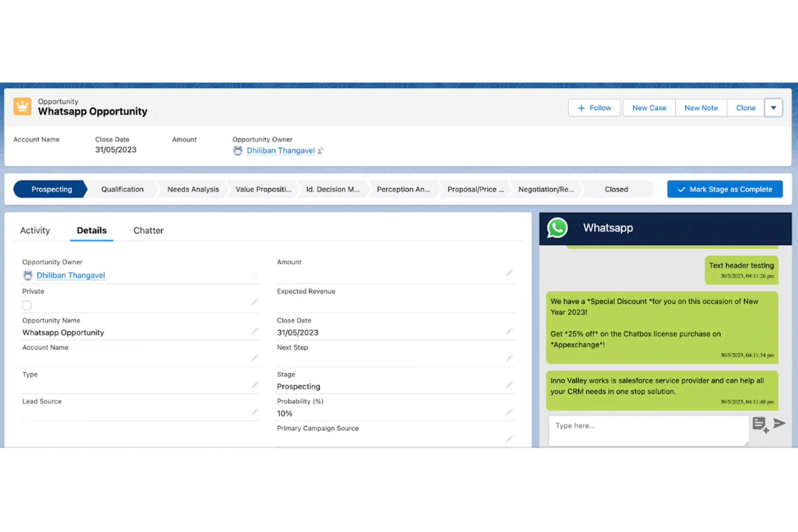Select the Id. Decision Makers stage
Image resolution: width=798 pixels, height=532 pixels.
pos(333,189)
